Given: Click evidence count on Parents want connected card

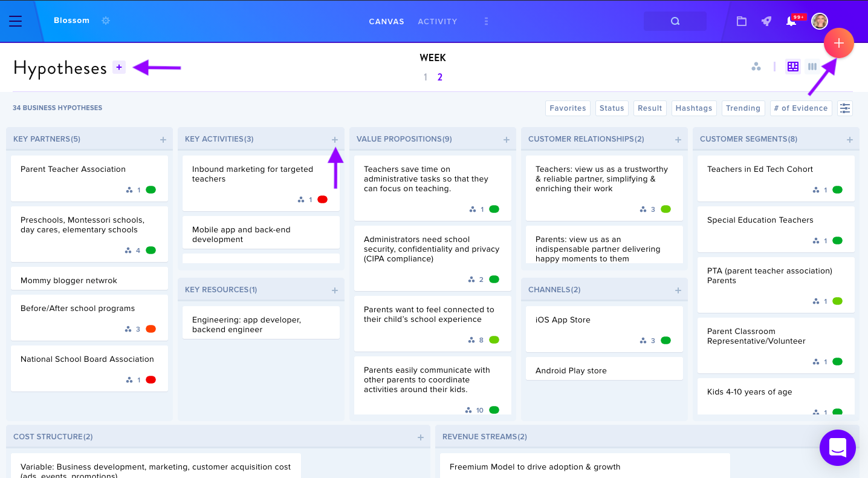Looking at the screenshot, I should (x=476, y=340).
